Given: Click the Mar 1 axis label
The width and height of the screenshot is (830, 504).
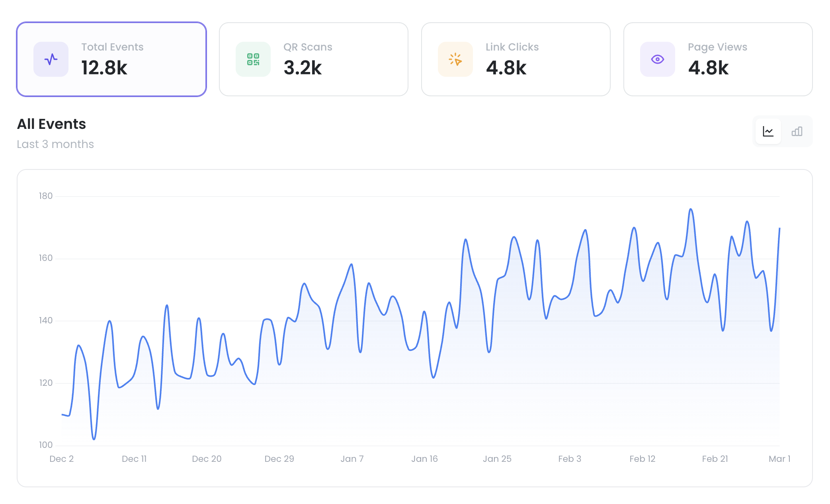Looking at the screenshot, I should [x=779, y=459].
